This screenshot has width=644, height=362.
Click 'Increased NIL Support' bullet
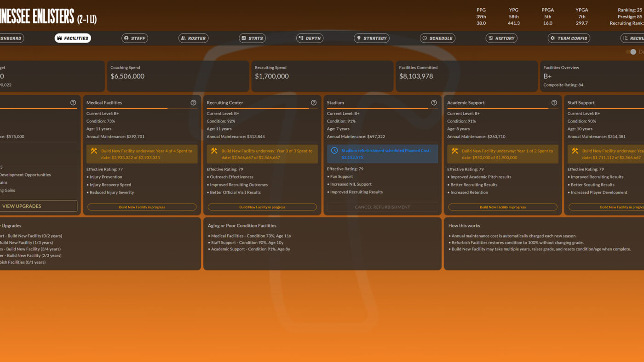coord(351,184)
